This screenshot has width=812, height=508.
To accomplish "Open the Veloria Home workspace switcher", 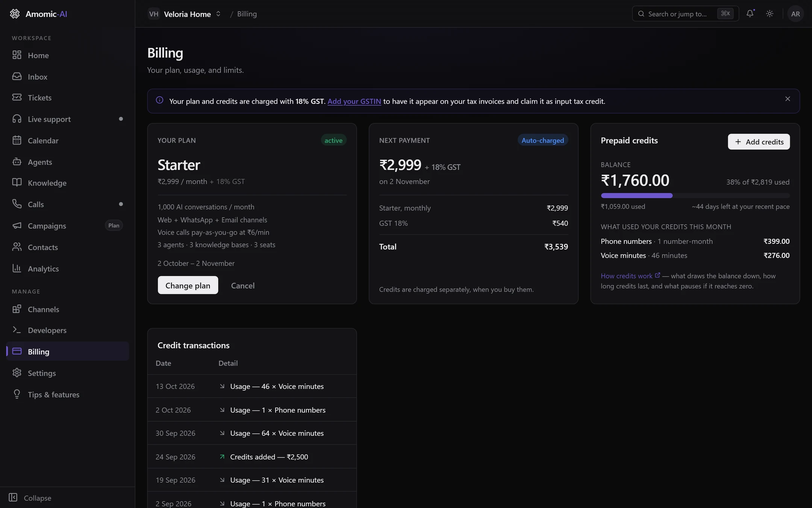I will click(185, 14).
